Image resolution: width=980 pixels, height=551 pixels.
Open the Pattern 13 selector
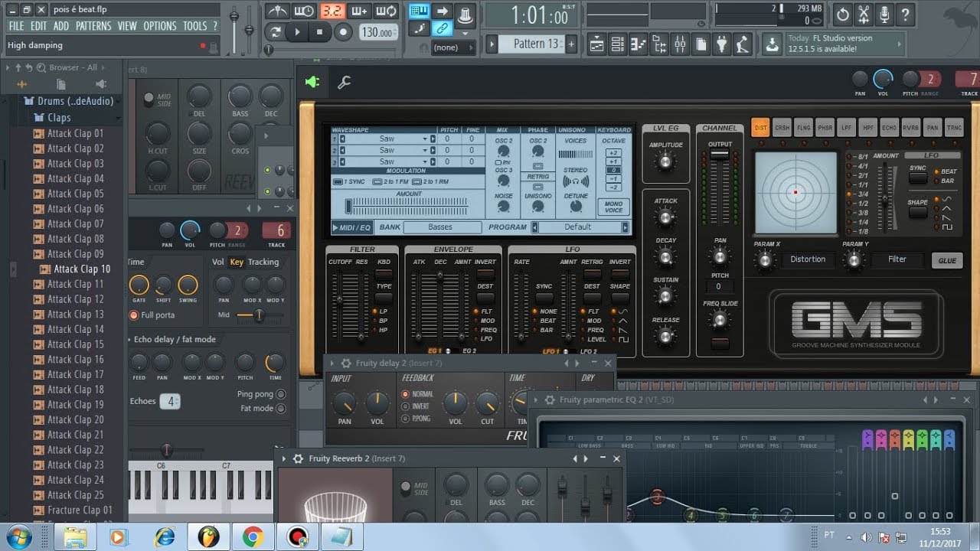tap(530, 44)
